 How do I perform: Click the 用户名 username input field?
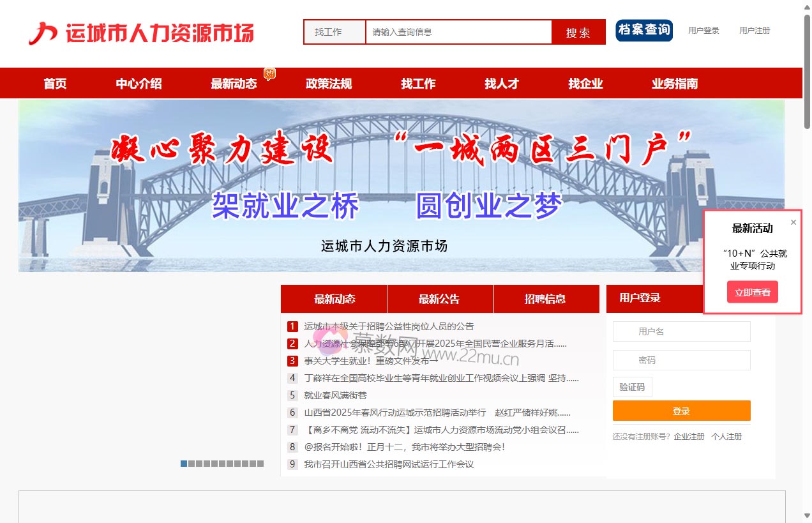click(681, 331)
